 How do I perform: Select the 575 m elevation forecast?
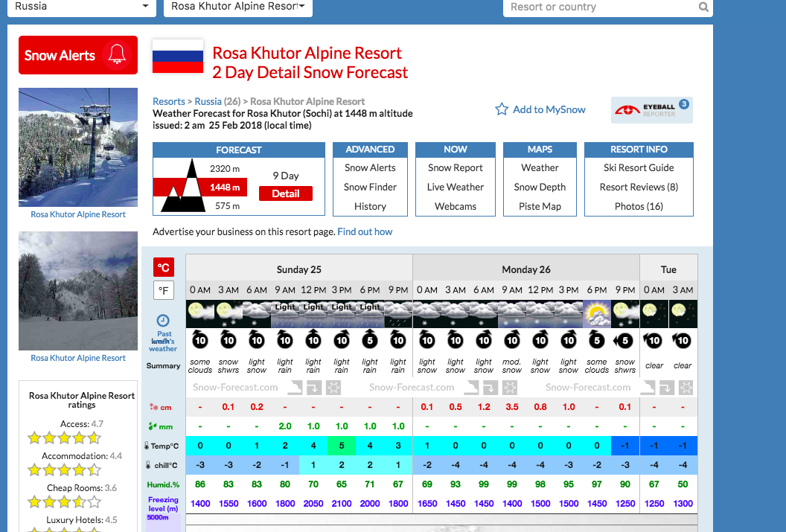tap(227, 206)
